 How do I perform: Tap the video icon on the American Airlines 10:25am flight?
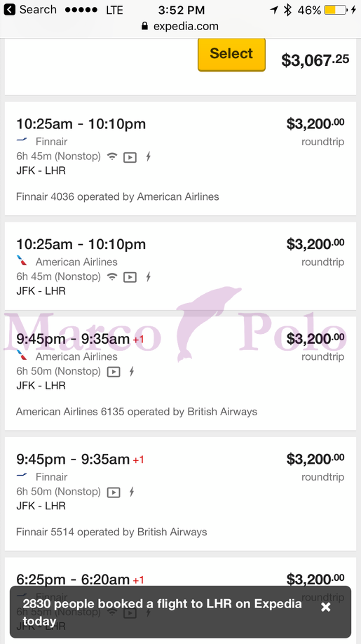[130, 277]
